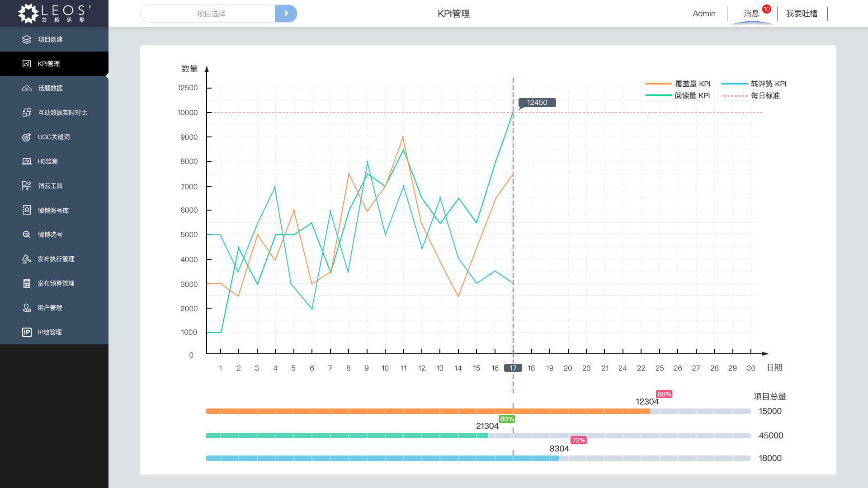
Task: Open 话题数据 cloud icon in sidebar
Action: 27,88
